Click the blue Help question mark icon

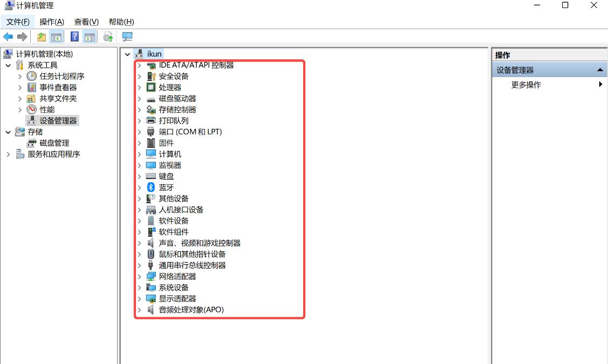click(x=74, y=37)
